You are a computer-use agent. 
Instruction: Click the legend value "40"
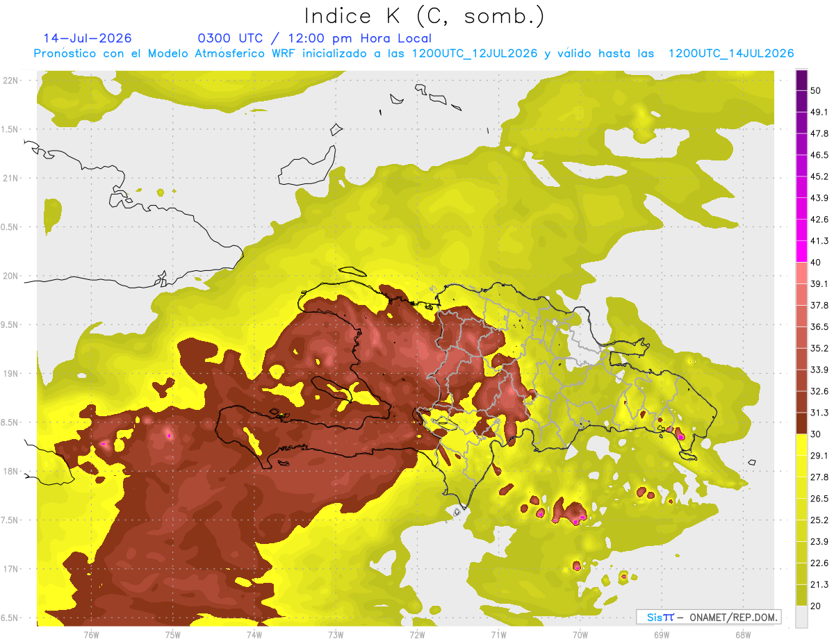(x=816, y=263)
